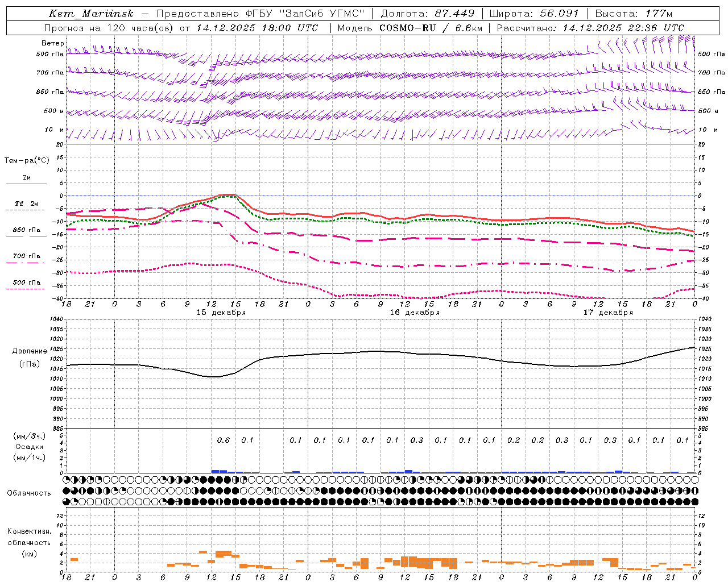Viewport: 728px width, 582px height.
Task: Select the 1040 tick on left pressure axis
Action: point(57,319)
